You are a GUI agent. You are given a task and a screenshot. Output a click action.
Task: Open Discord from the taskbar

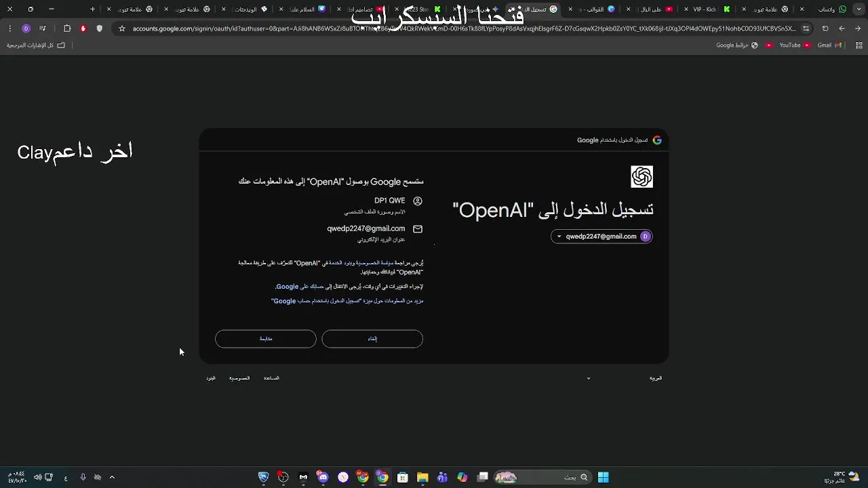pos(323,477)
